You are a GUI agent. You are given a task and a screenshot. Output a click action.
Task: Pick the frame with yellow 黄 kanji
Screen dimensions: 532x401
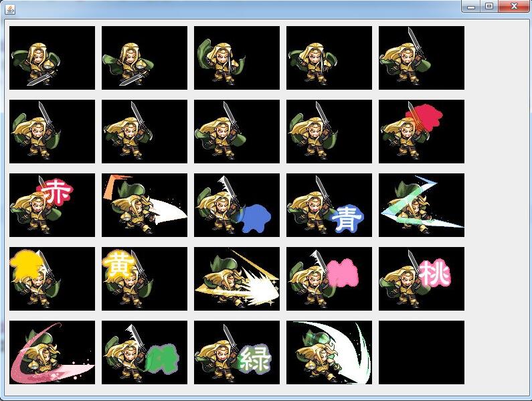144,278
